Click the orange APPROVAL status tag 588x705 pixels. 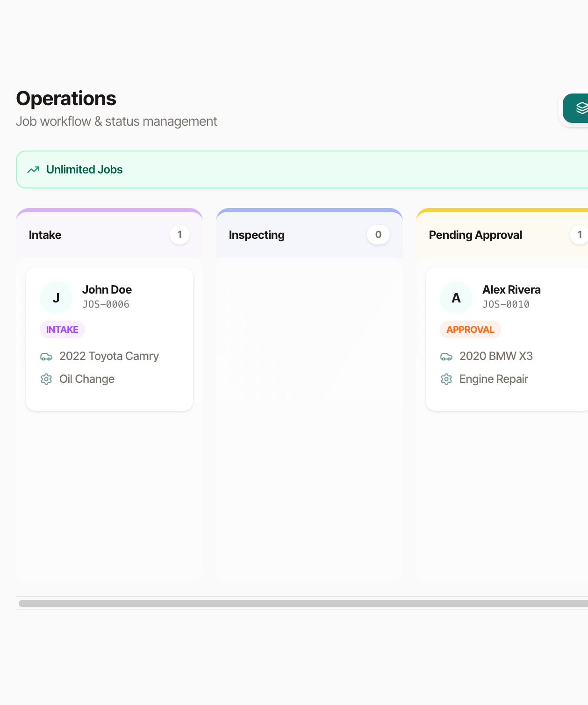(x=470, y=330)
